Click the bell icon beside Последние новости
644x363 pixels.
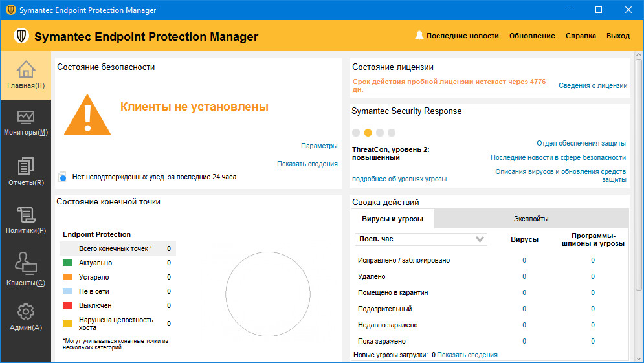[419, 36]
